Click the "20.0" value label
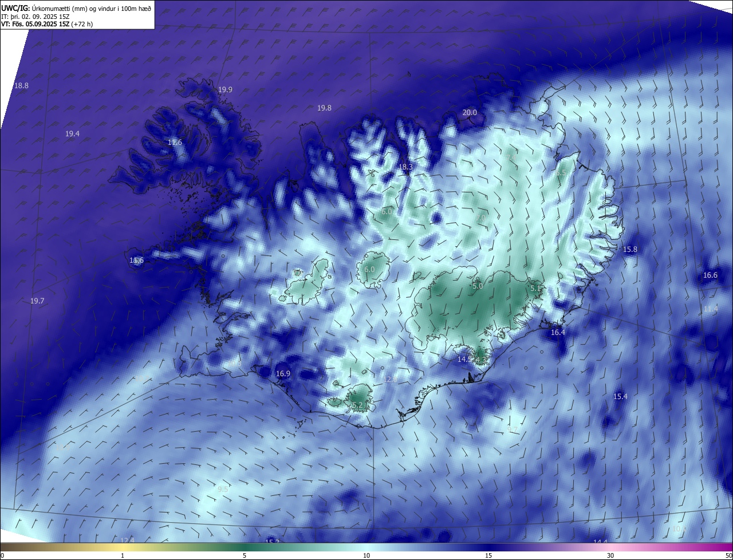Screen dimensions: 733x560 [x=470, y=112]
